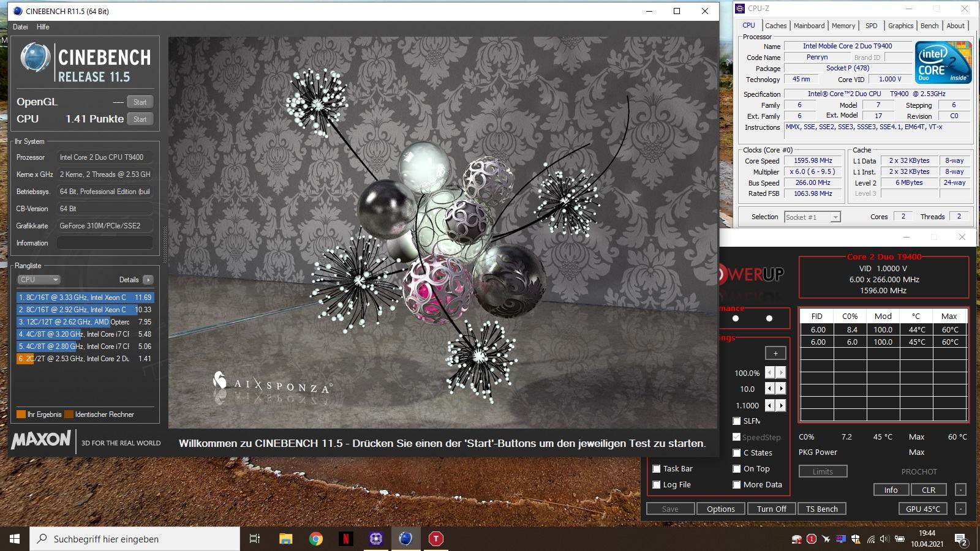Open the notification action center icon
The image size is (980, 551).
coord(961,539)
